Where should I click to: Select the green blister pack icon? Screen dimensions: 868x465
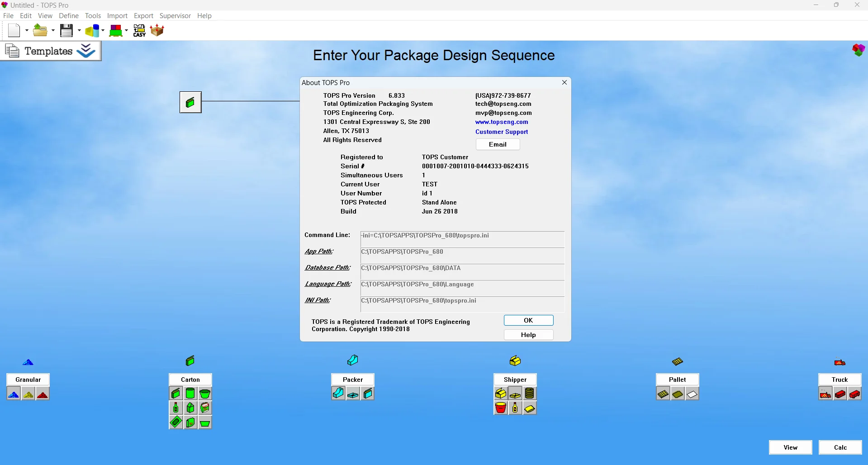point(176,422)
